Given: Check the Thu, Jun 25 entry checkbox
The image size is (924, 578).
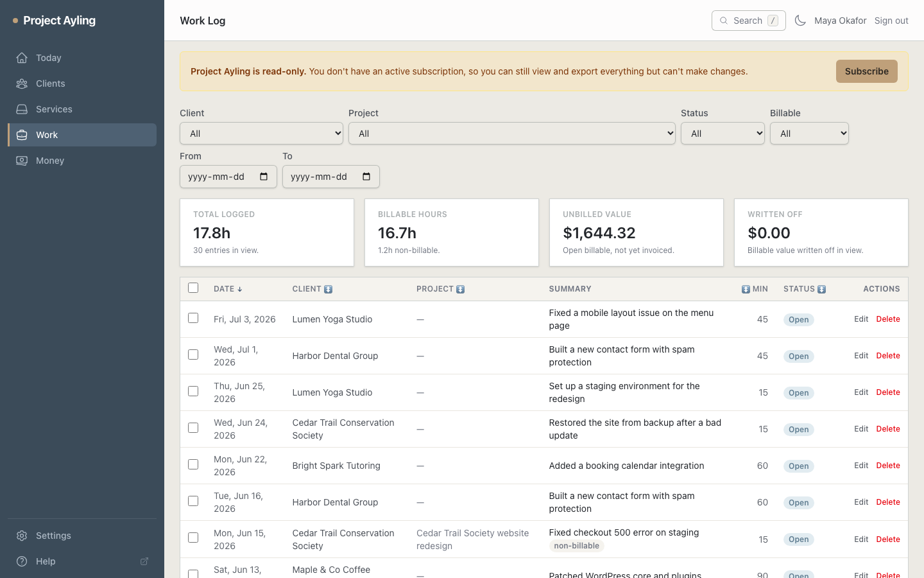Looking at the screenshot, I should pyautogui.click(x=193, y=391).
